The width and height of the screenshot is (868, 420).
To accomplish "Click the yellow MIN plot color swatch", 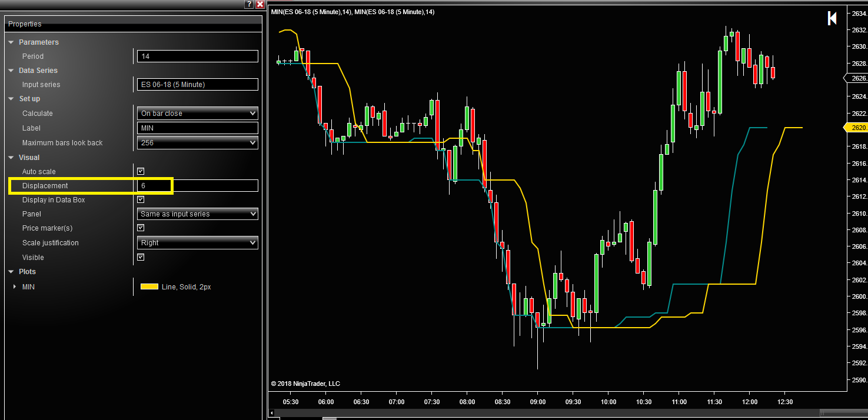I will coord(149,287).
